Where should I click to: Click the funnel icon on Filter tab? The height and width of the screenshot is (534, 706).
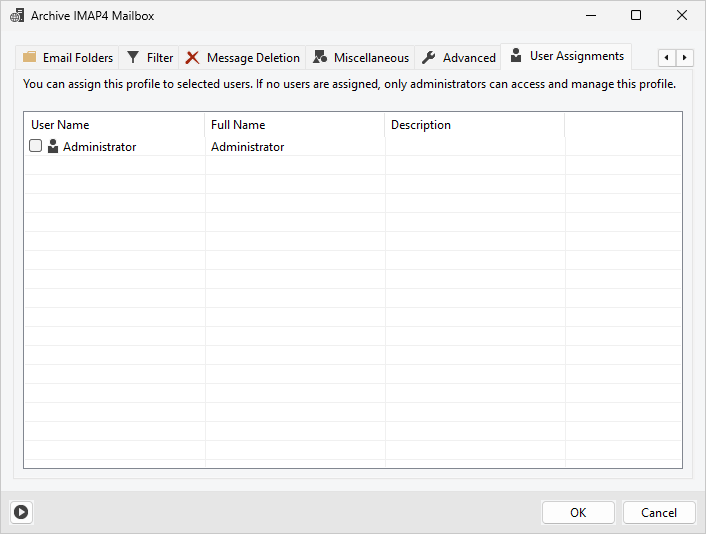(133, 58)
